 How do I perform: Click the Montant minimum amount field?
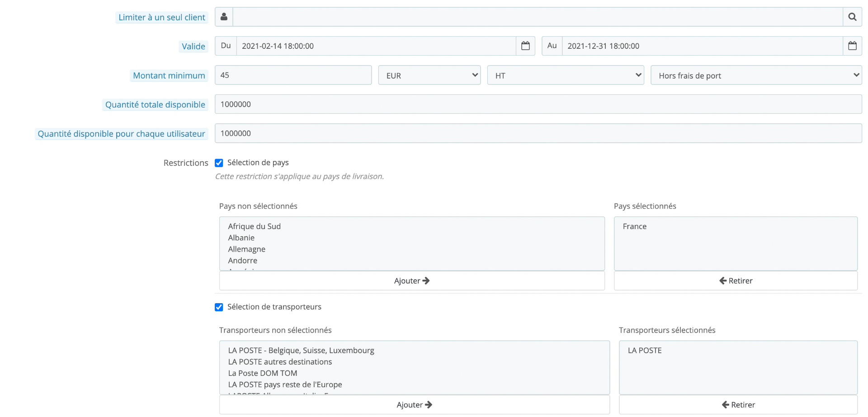pos(293,75)
